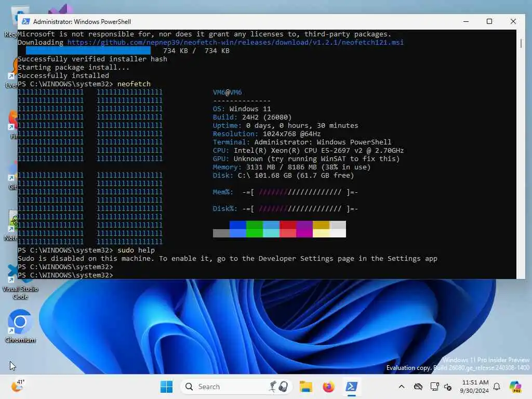Click the 'OS: Windows 11' line
This screenshot has height=399, width=532.
click(242, 109)
